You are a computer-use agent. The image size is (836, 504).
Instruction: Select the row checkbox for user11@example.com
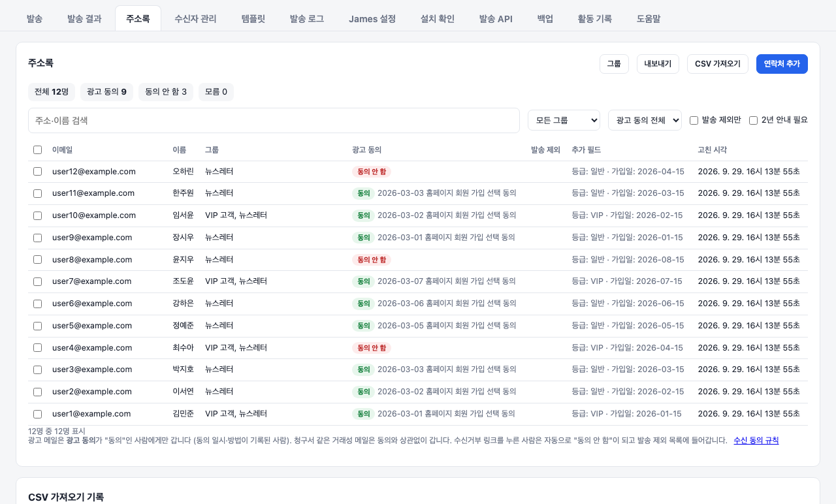point(37,193)
